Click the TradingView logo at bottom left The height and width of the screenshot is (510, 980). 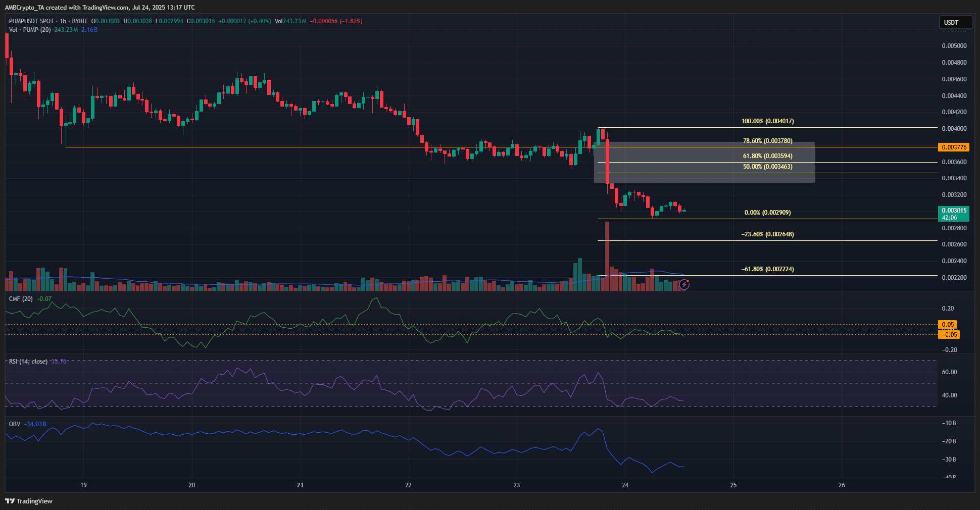click(29, 501)
